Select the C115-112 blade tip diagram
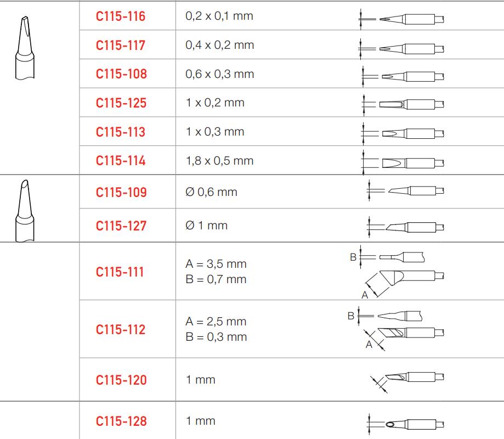 (x=397, y=329)
